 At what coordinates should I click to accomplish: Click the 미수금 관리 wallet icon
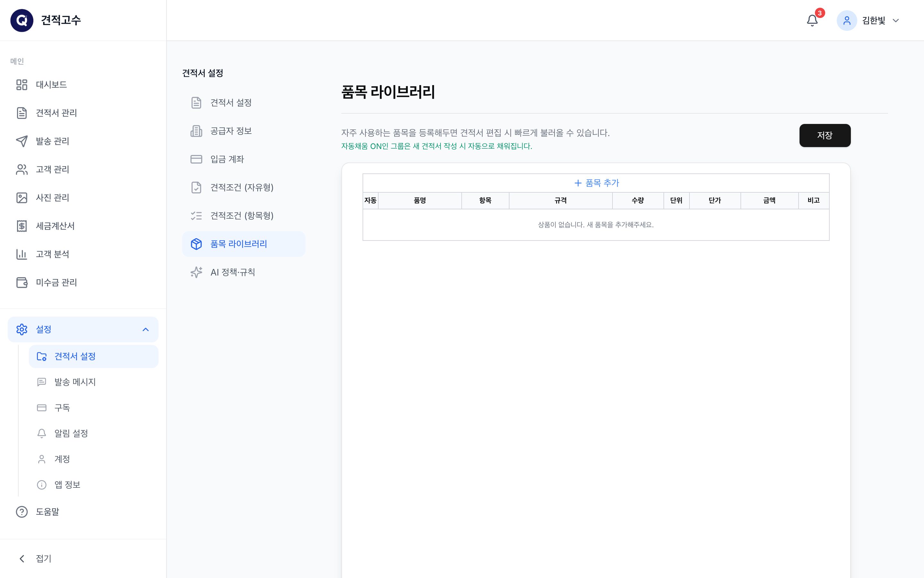(22, 283)
